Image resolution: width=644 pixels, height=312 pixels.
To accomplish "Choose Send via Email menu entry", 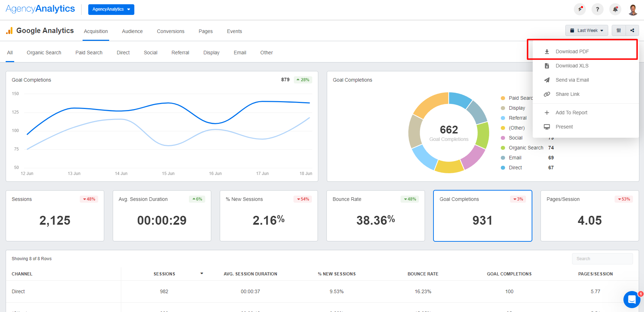I will pos(586,80).
